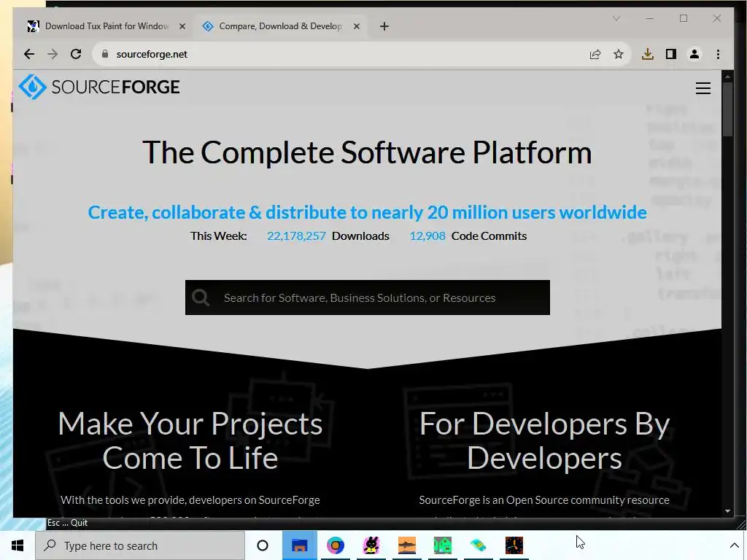Screen dimensions: 747x560
Task: Bookmark this page with the star
Action: 619,54
